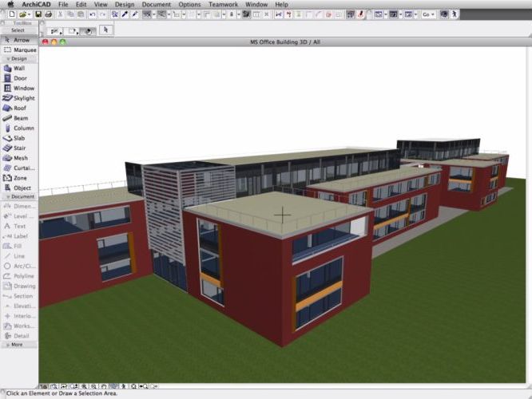Screen dimensions: 532x399
Task: Select the Window tool
Action: pos(19,88)
